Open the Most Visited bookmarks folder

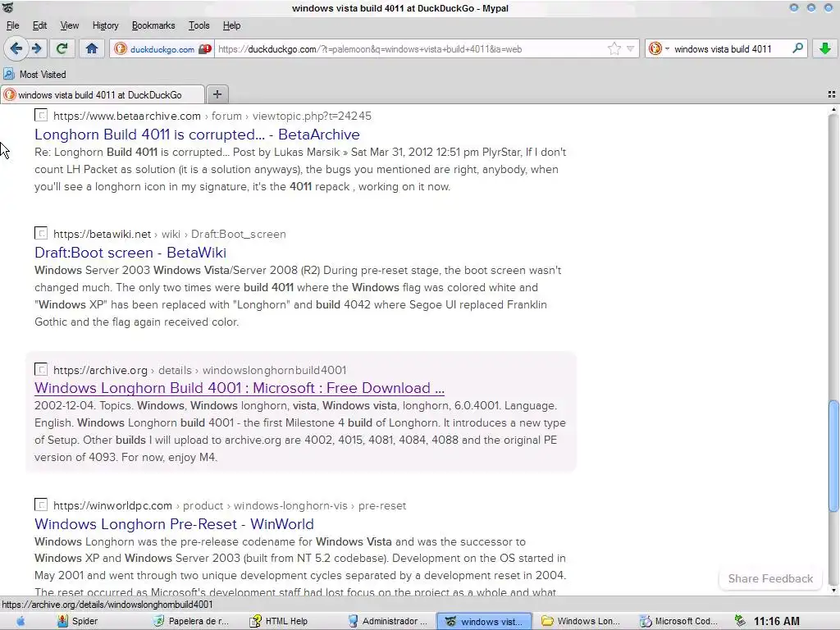tap(34, 75)
